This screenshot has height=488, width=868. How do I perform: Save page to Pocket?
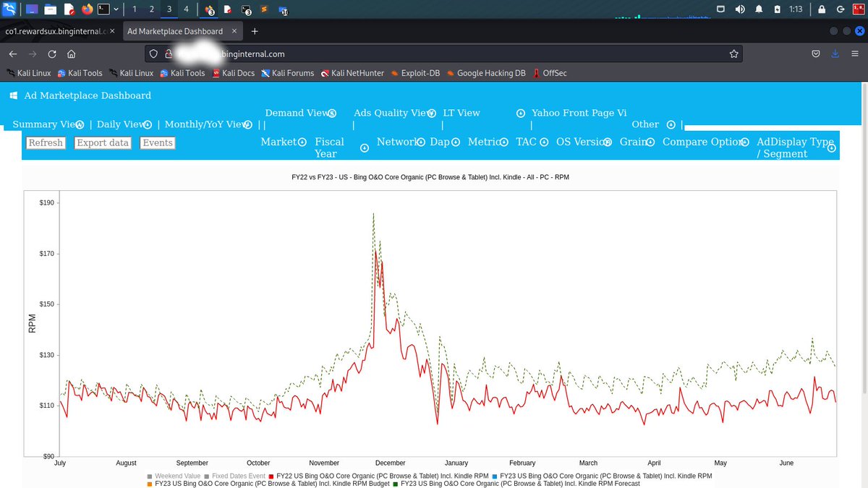816,54
